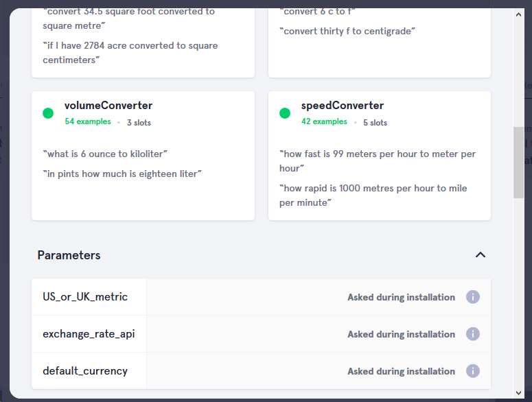
Task: Click the vertical scrollbar thumb
Action: [519, 163]
